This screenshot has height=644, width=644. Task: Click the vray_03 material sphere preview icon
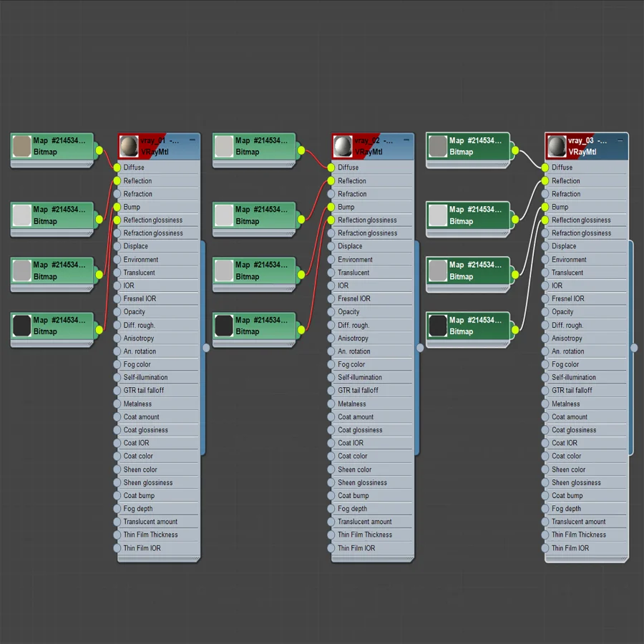(557, 146)
